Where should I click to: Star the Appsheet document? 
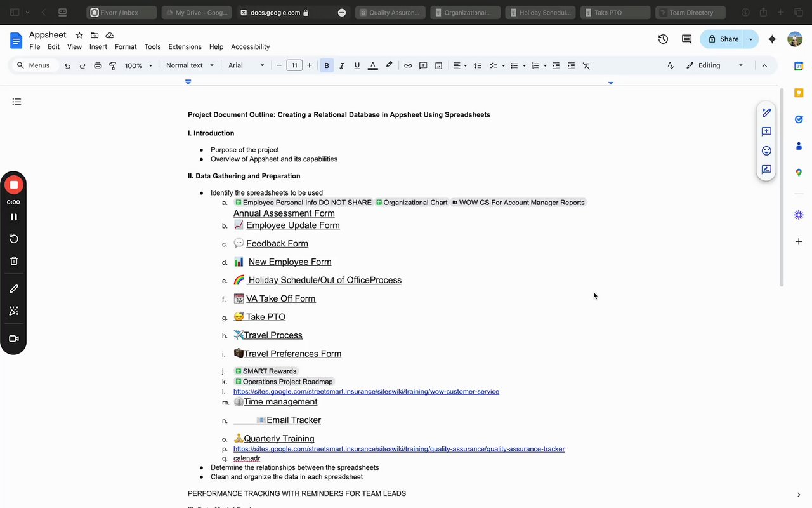pos(79,35)
